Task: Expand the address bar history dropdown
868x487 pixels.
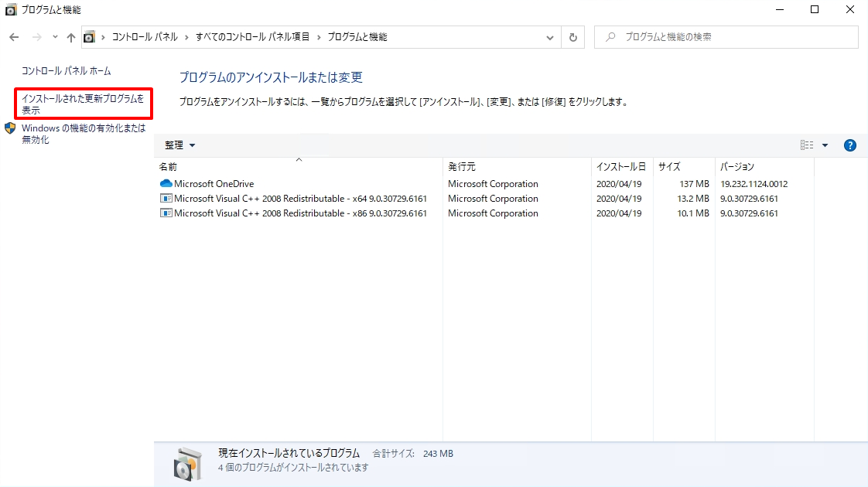Action: (550, 38)
